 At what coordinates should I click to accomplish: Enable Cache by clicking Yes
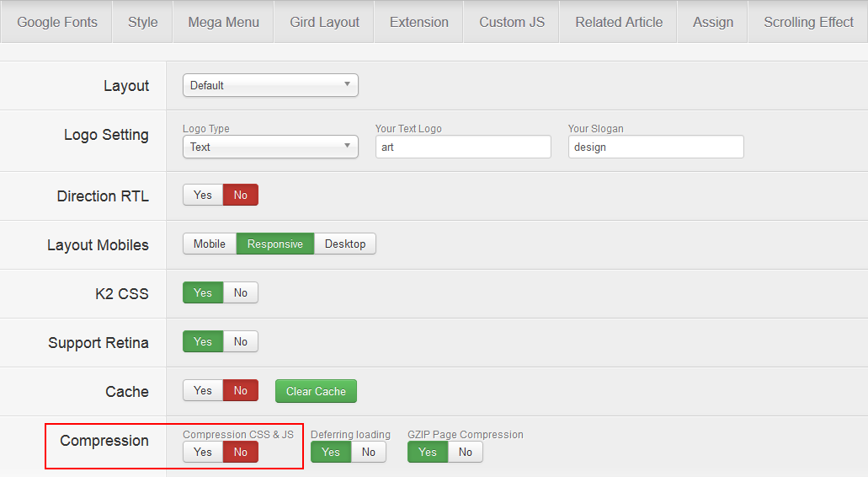tap(203, 390)
